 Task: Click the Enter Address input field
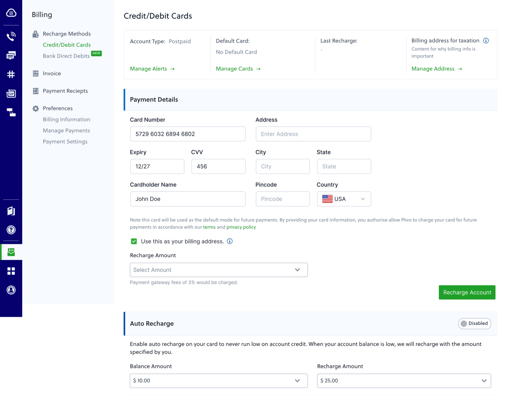[313, 134]
